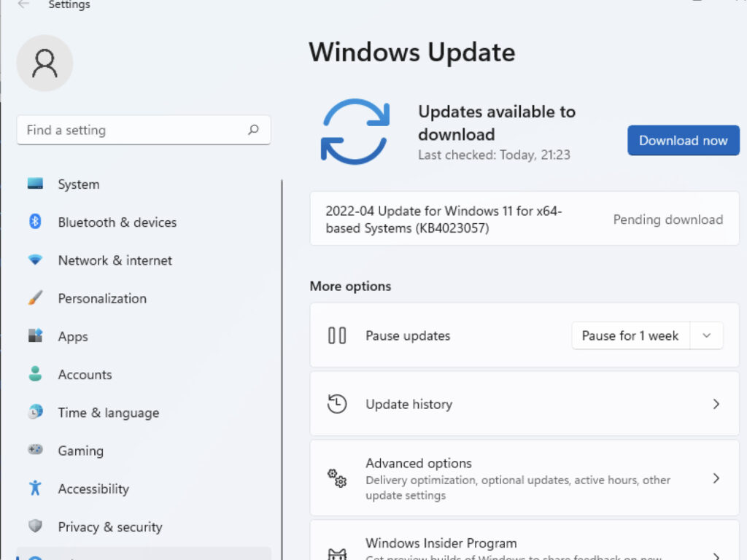Viewport: 747px width, 560px height.
Task: Expand Advanced options chevron
Action: pos(716,478)
